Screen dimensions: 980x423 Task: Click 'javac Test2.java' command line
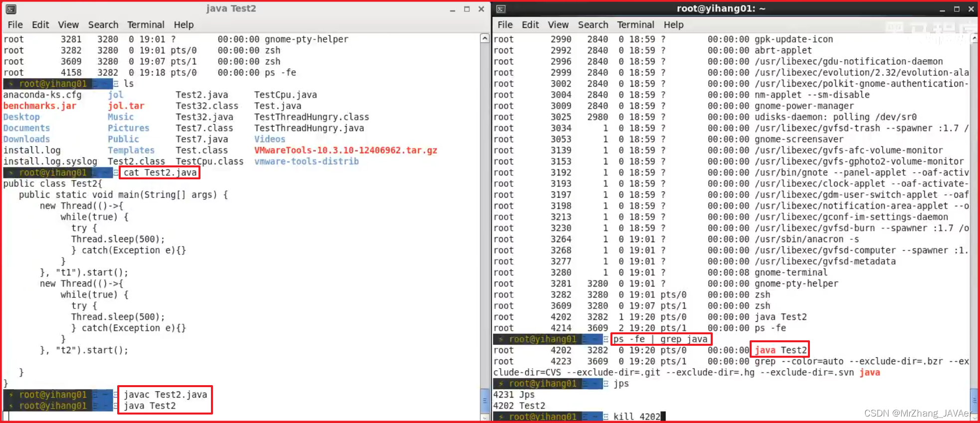click(x=165, y=395)
